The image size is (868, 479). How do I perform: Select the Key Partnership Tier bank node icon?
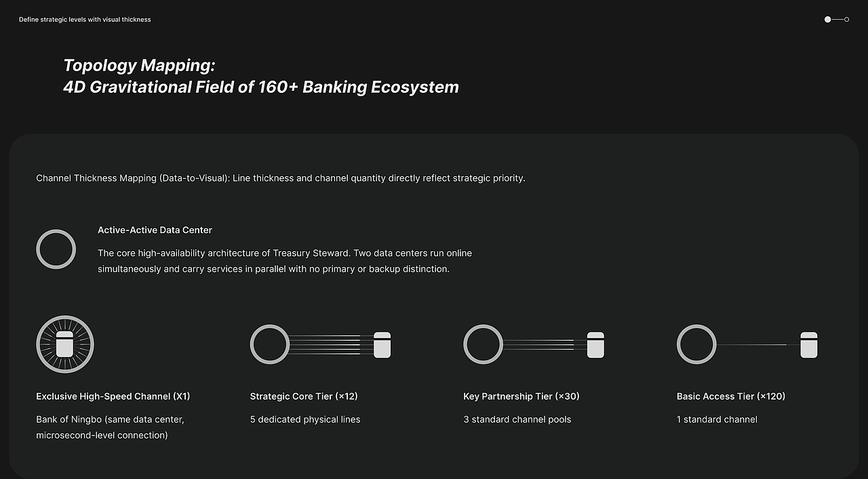tap(595, 345)
